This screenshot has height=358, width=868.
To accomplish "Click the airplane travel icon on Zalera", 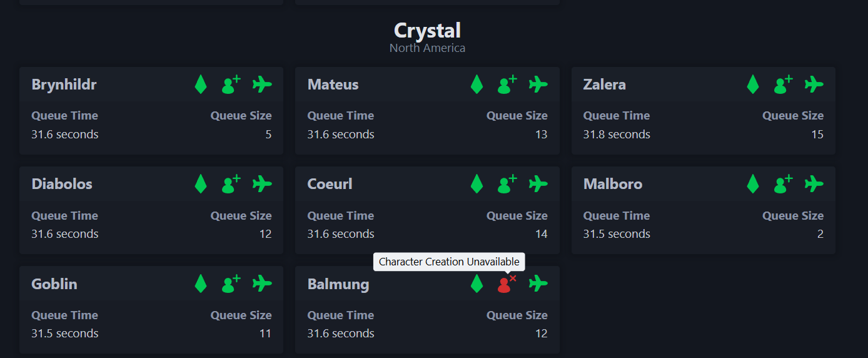I will [814, 84].
